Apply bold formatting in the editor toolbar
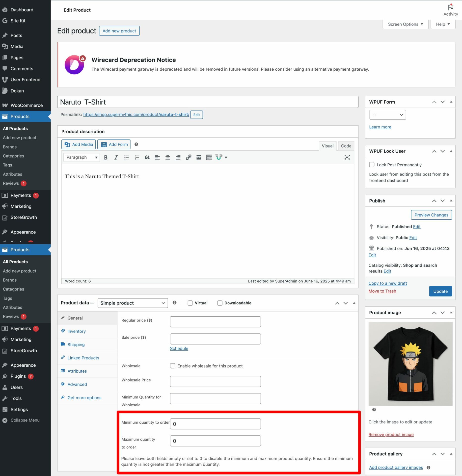 [x=106, y=157]
